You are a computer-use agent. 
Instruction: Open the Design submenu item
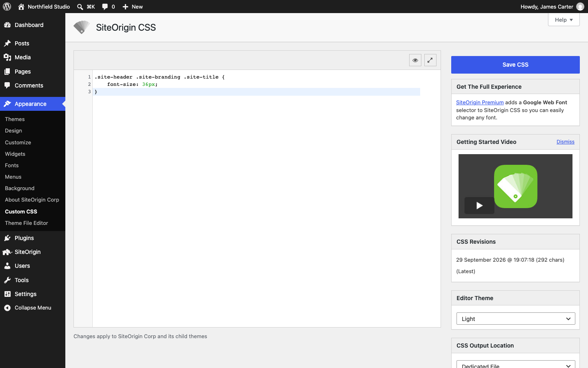click(13, 130)
